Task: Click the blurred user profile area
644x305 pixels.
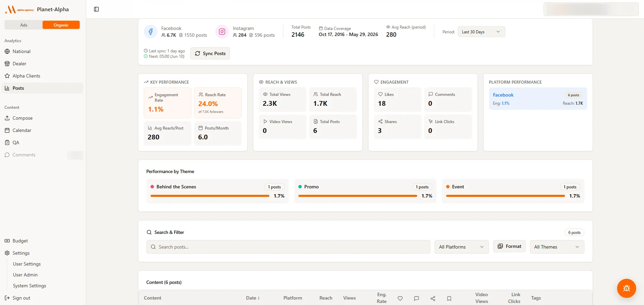Action: click(x=591, y=9)
